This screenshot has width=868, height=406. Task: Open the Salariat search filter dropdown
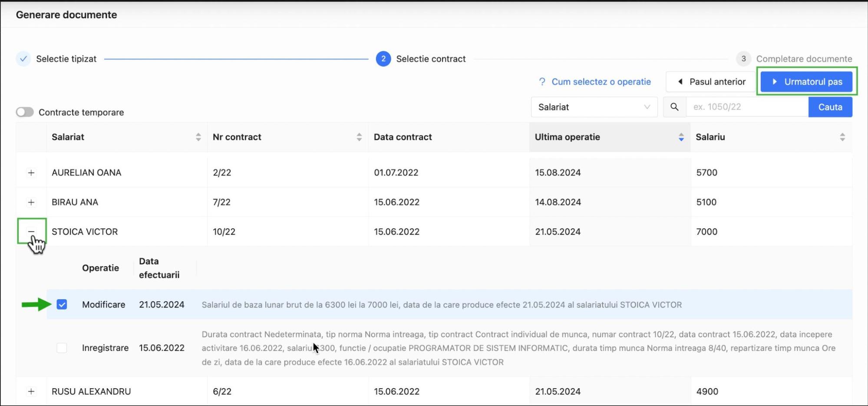coord(594,107)
